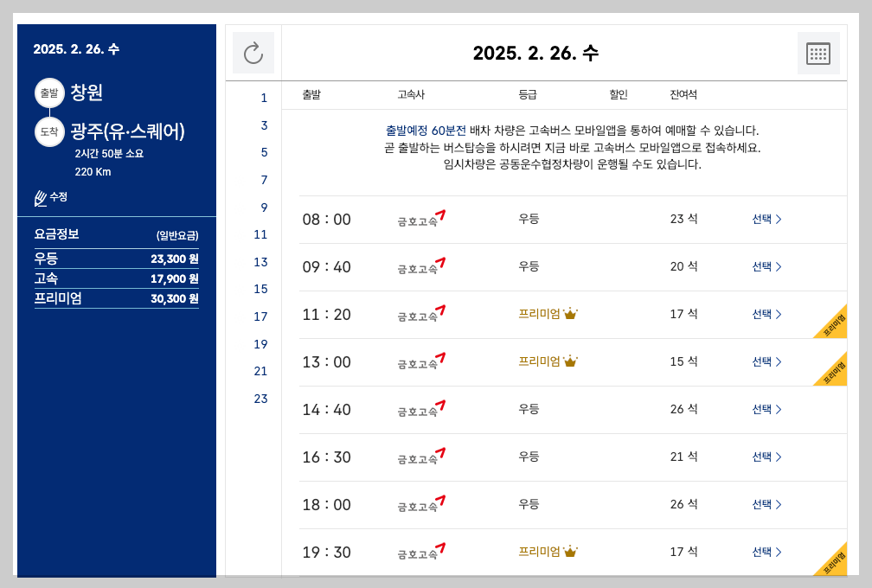Open the calendar date picker icon
The height and width of the screenshot is (588, 872).
pyautogui.click(x=817, y=53)
